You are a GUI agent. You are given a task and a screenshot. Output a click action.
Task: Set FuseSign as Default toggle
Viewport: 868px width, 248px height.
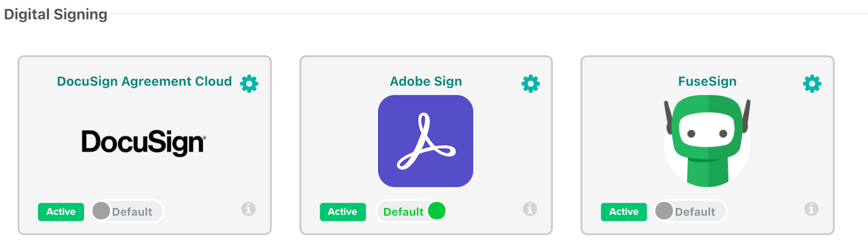690,211
